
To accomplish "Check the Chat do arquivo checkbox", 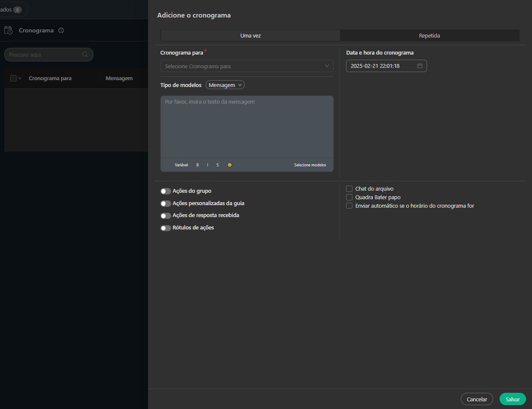I will (x=349, y=189).
